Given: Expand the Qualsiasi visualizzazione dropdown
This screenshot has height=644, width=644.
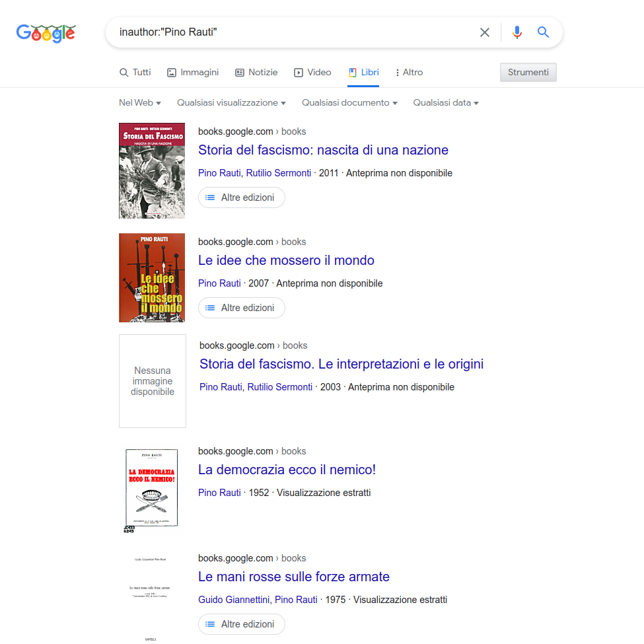Looking at the screenshot, I should 231,102.
